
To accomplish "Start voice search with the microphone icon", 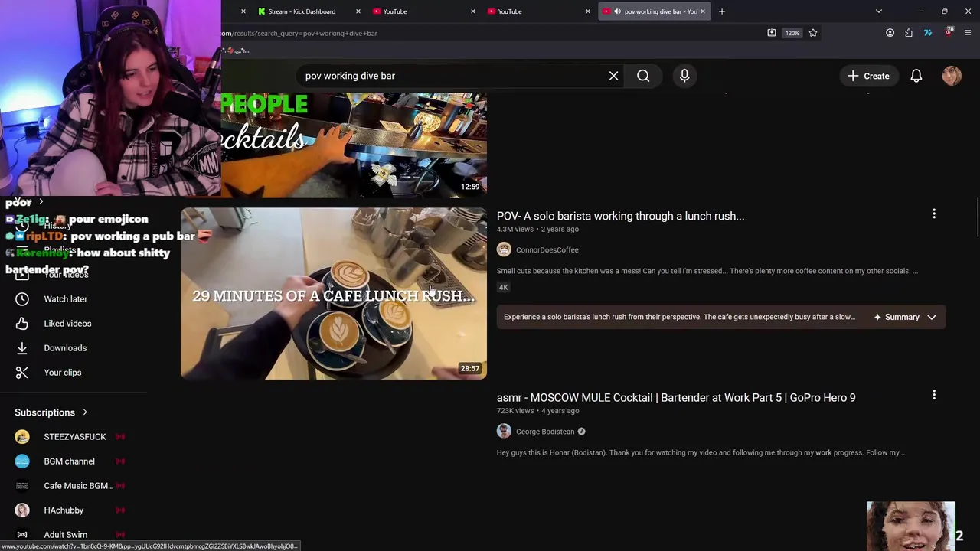I will 684,76.
